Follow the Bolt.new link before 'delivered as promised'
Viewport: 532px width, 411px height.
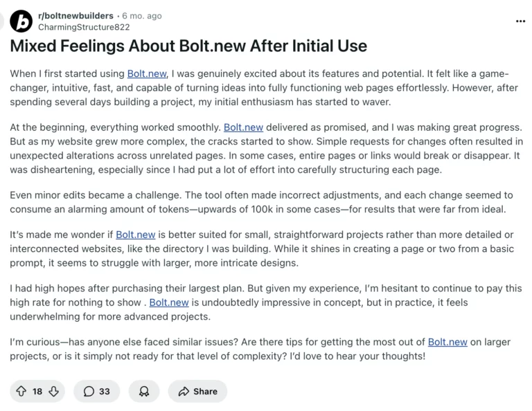pos(243,128)
